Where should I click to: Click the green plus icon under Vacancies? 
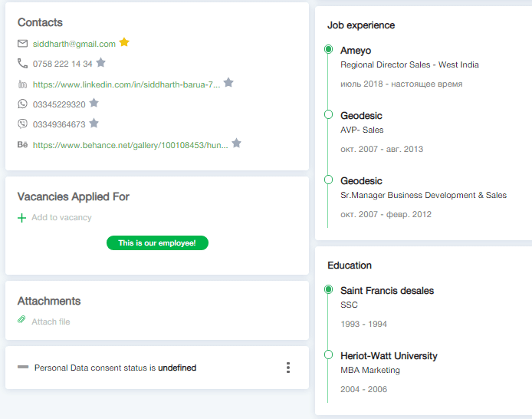pos(21,218)
